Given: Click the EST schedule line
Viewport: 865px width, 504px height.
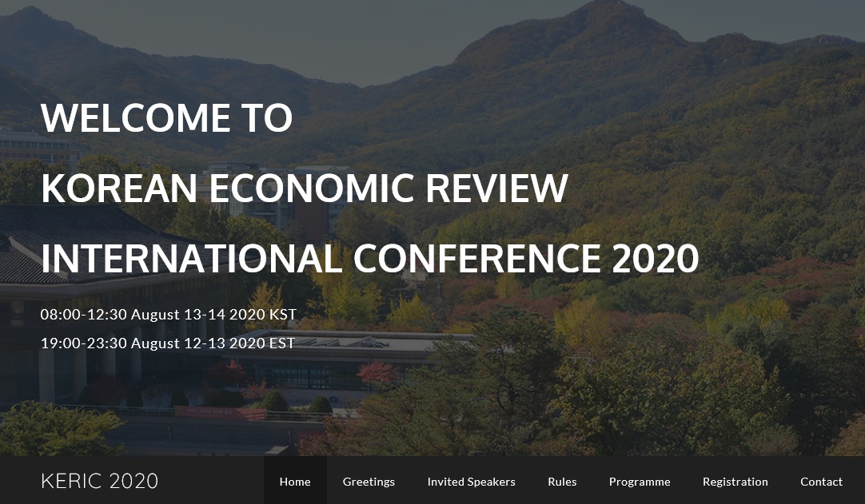Looking at the screenshot, I should 168,343.
